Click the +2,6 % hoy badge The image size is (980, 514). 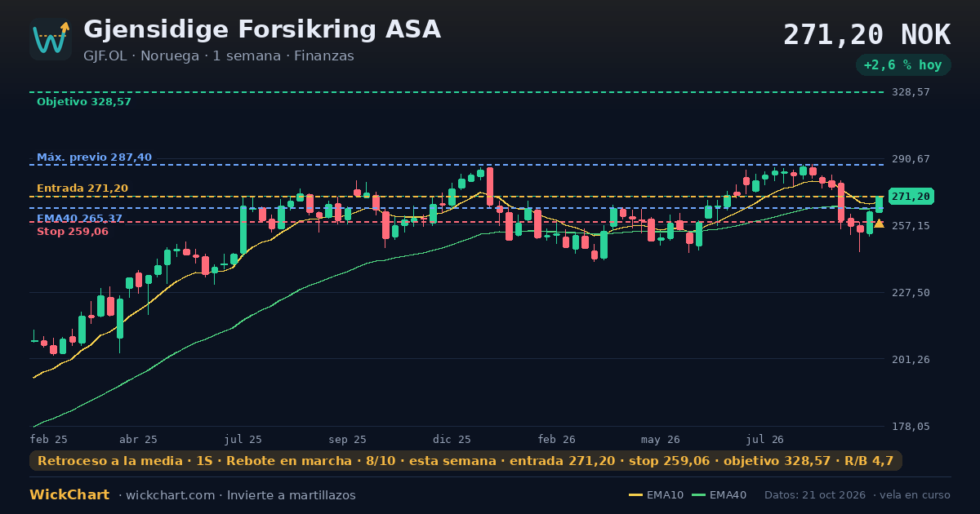coord(903,65)
